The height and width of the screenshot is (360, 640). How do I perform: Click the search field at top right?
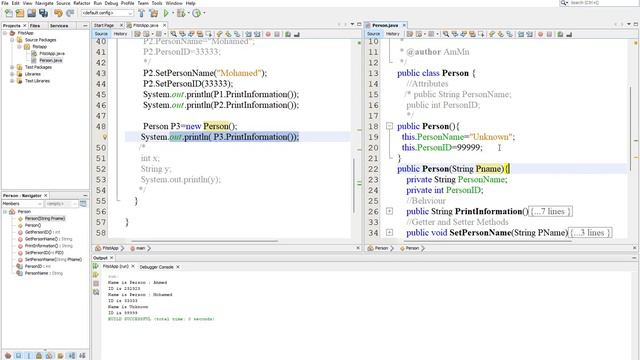click(x=599, y=3)
